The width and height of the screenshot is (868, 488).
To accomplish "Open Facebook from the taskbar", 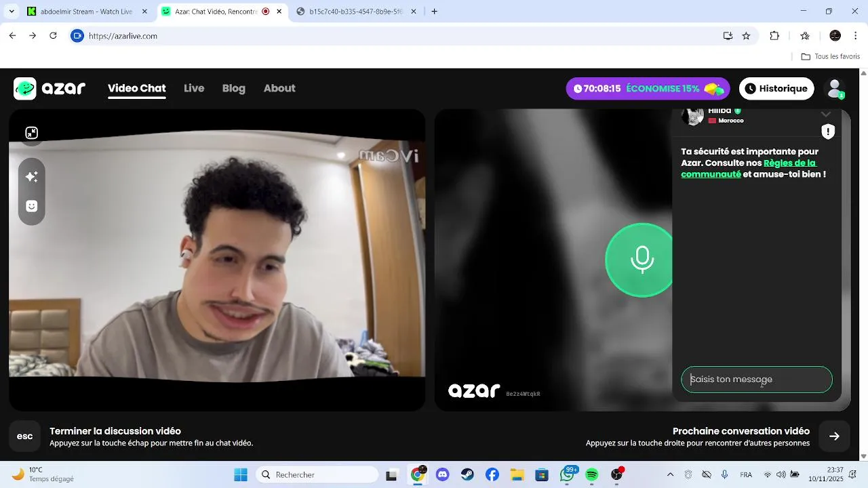I will 492,475.
